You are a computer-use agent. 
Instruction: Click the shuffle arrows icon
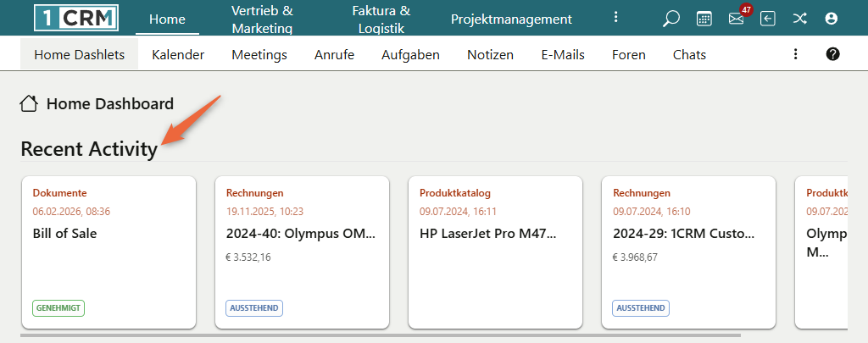tap(799, 19)
